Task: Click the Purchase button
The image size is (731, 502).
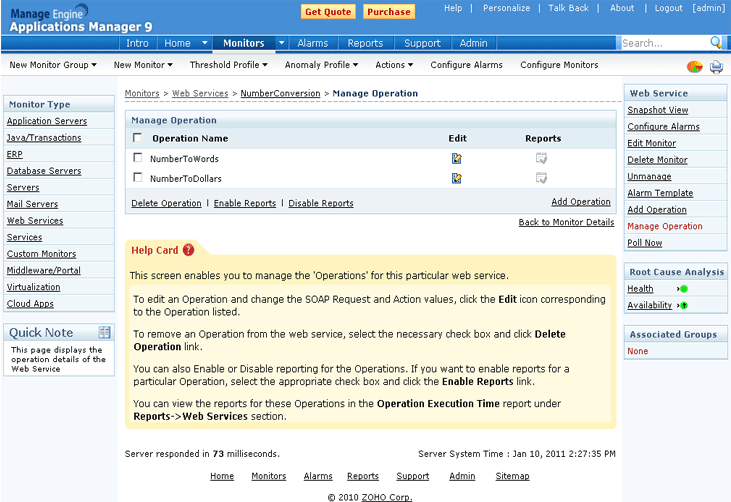Action: click(x=389, y=12)
